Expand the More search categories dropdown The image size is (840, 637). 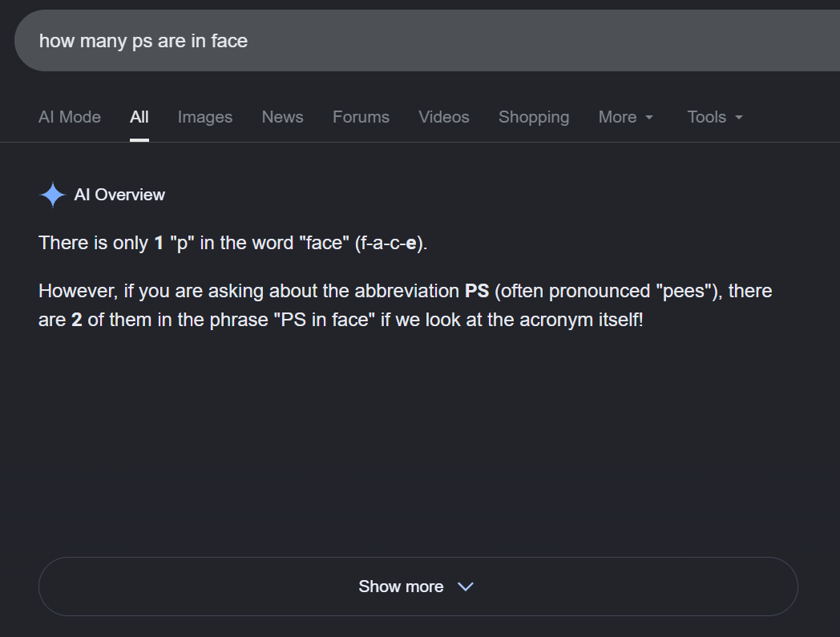[x=626, y=117]
